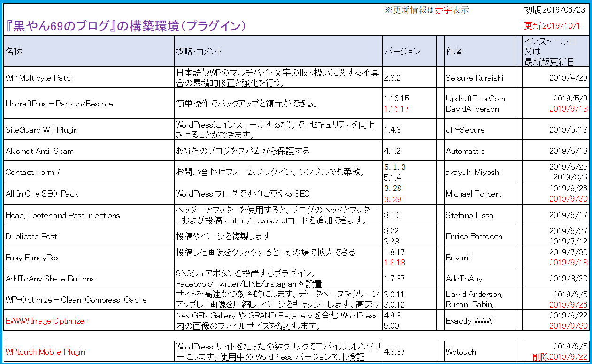
Task: Click the 'インストール日又は最新版更新日' column header
Action: 556,51
